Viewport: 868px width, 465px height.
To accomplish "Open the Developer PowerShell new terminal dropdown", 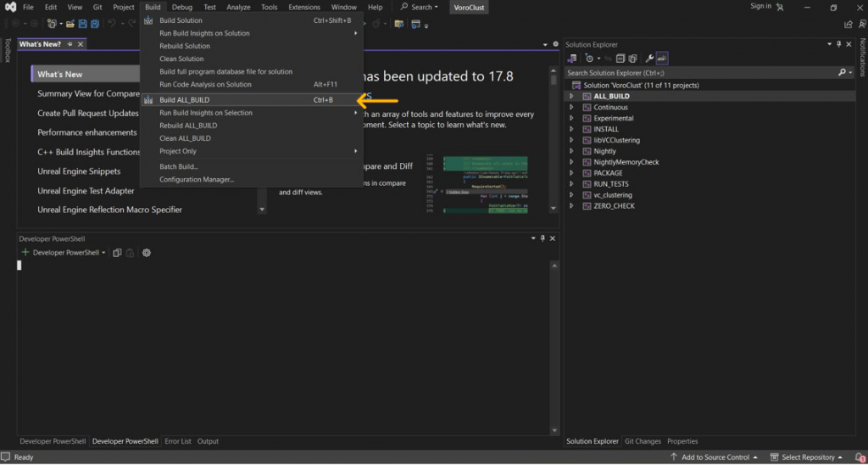I will 103,253.
